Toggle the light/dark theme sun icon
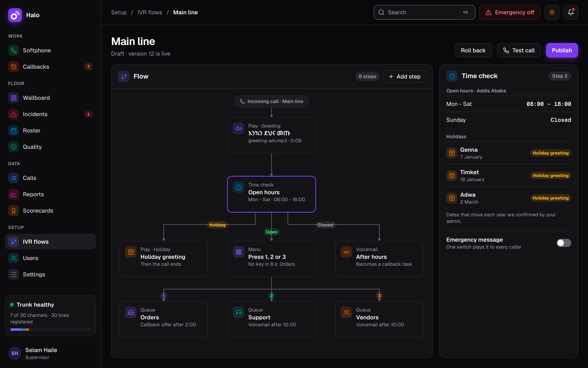Viewport: 588px width, 368px height. click(x=552, y=12)
